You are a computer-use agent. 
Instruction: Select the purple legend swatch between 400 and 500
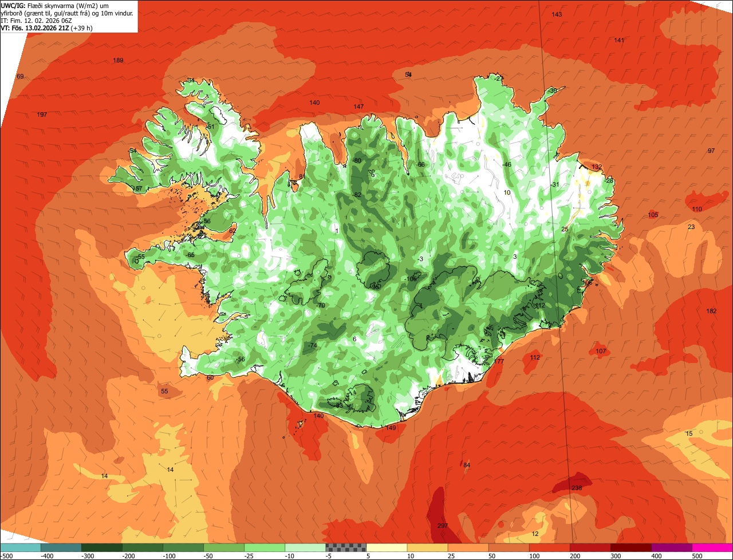click(672, 547)
